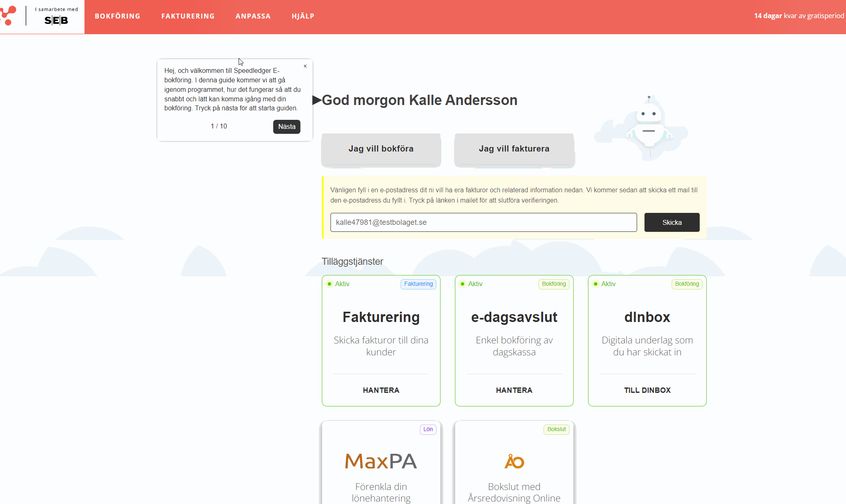Image resolution: width=846 pixels, height=504 pixels.
Task: Click the Fakturering card title
Action: [381, 317]
